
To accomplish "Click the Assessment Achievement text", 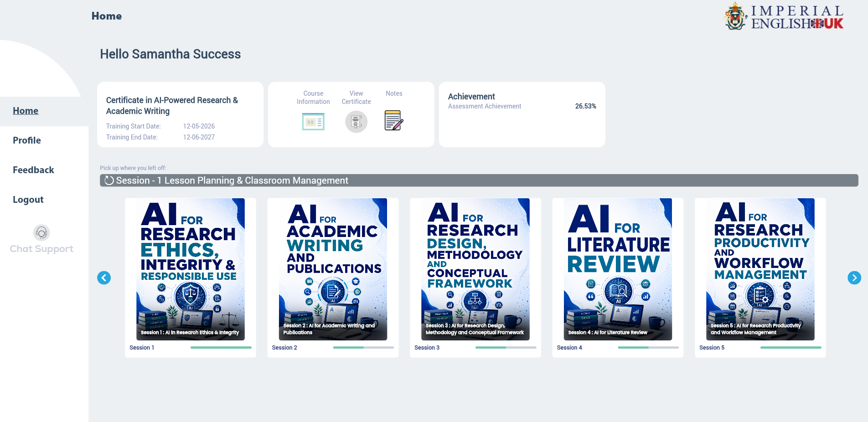I will pyautogui.click(x=485, y=106).
